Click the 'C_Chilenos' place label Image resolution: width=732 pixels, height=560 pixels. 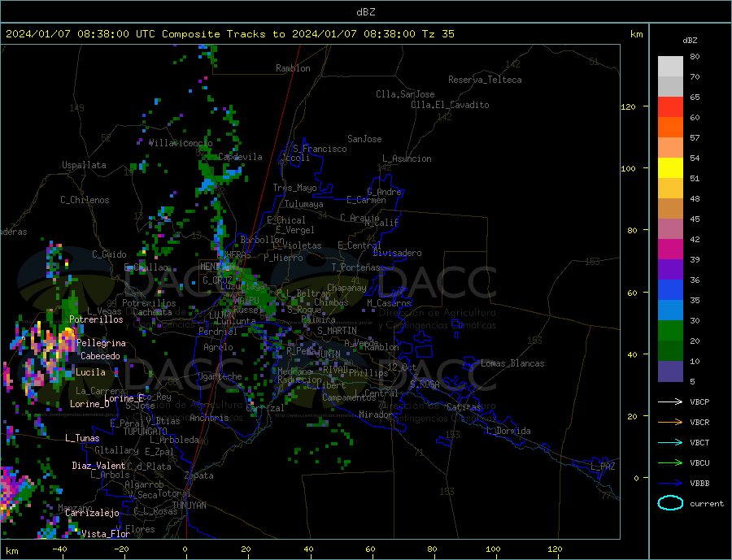pos(85,200)
